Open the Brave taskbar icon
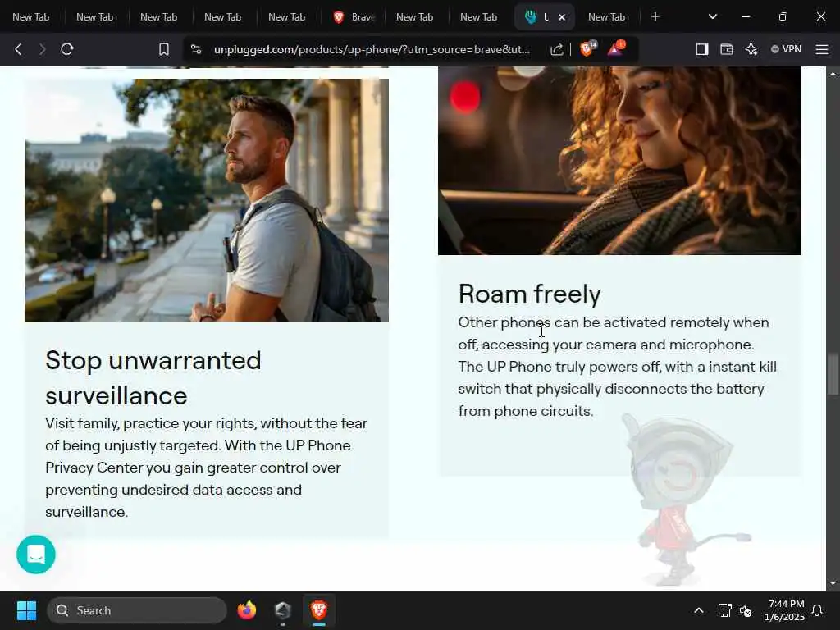Viewport: 840px width, 630px height. pyautogui.click(x=319, y=610)
